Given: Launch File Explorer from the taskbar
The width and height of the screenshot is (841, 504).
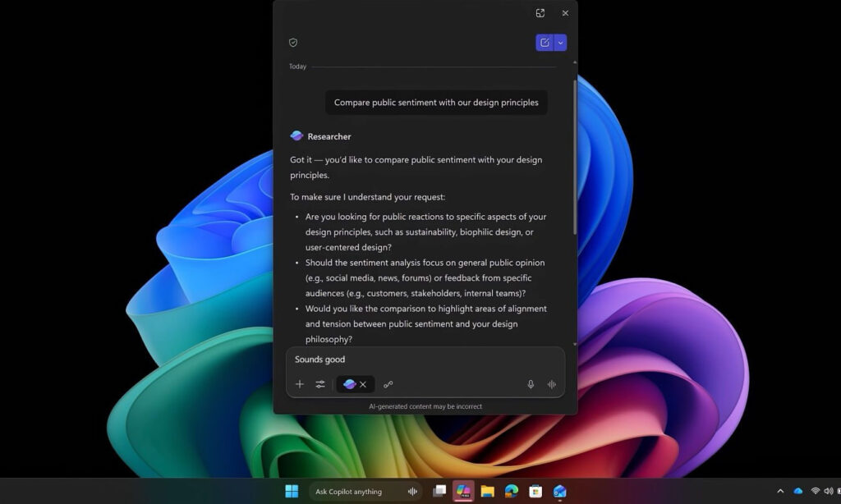Looking at the screenshot, I should (x=487, y=491).
